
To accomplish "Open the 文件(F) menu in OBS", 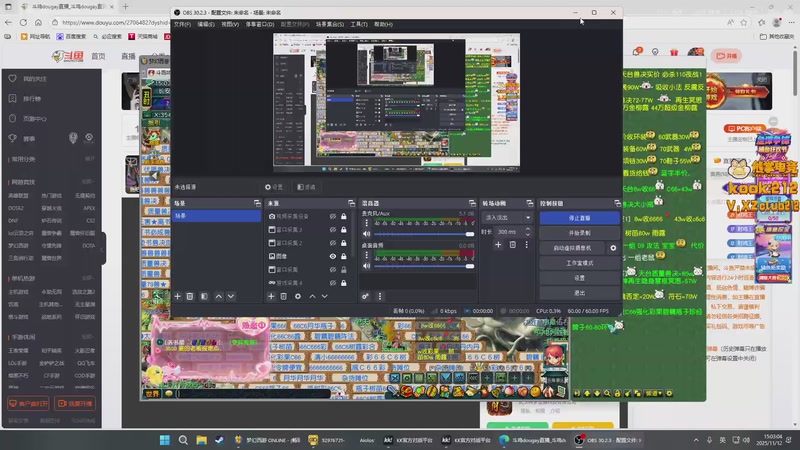I will pos(182,24).
